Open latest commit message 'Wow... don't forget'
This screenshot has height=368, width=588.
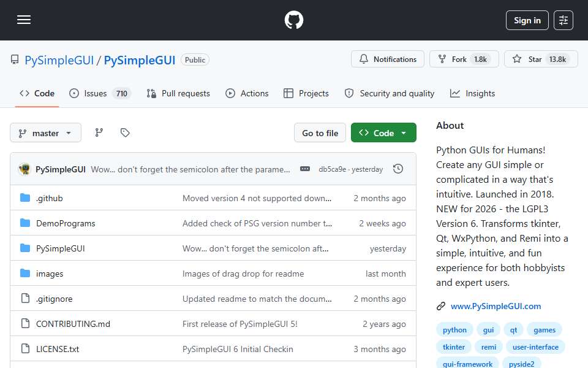[190, 169]
